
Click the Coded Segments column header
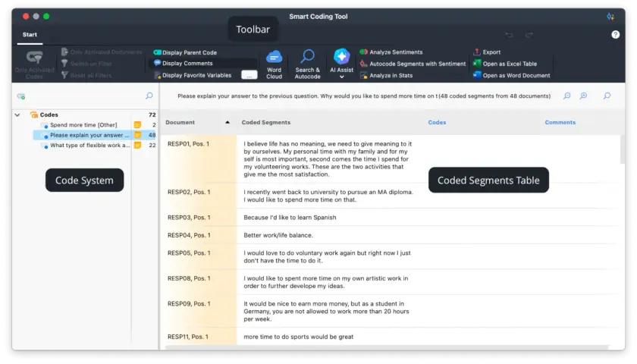pyautogui.click(x=266, y=122)
